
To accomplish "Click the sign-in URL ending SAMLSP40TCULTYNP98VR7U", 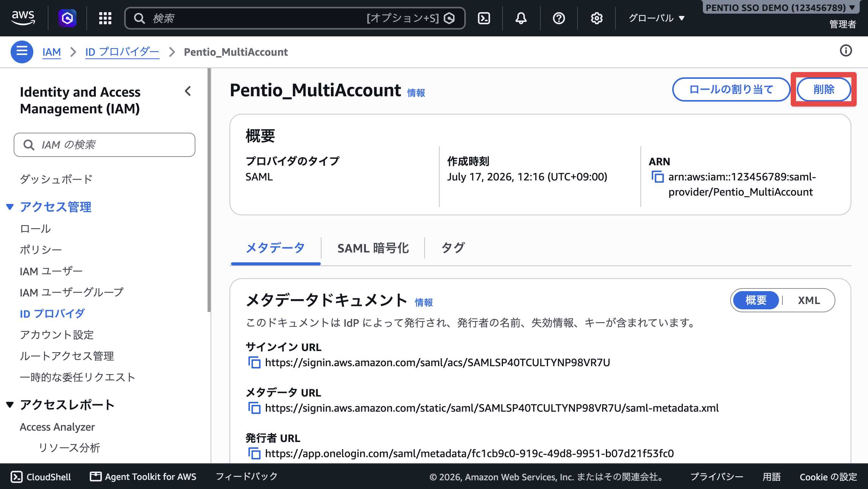I will coord(437,362).
